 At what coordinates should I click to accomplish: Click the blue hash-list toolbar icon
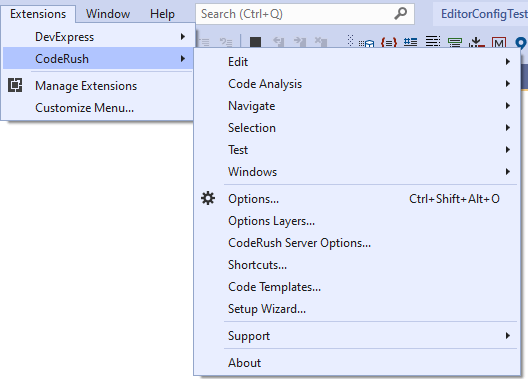pos(410,42)
